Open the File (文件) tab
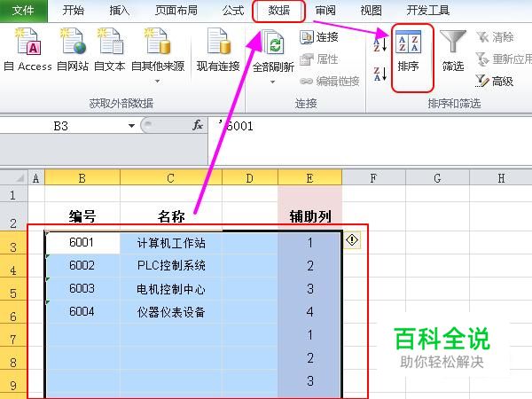532x399 pixels. (x=23, y=11)
